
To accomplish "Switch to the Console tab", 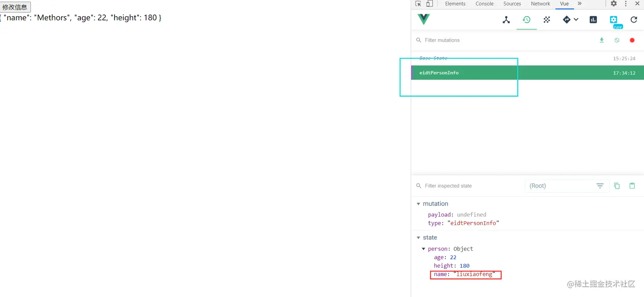I will pyautogui.click(x=484, y=4).
